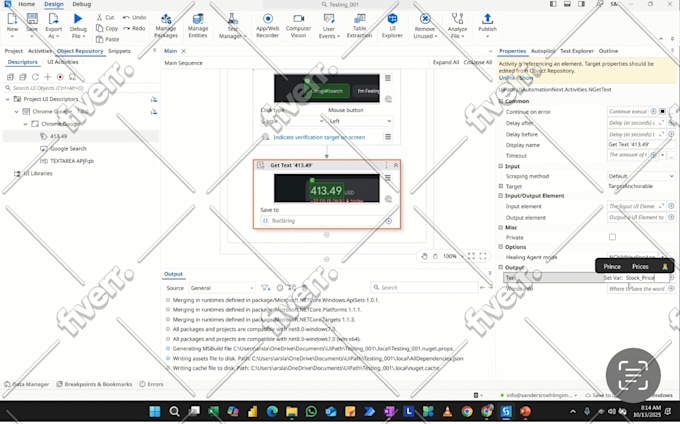Screen dimensions: 680x424
Task: Launch the App/Web Recorder
Action: [268, 26]
